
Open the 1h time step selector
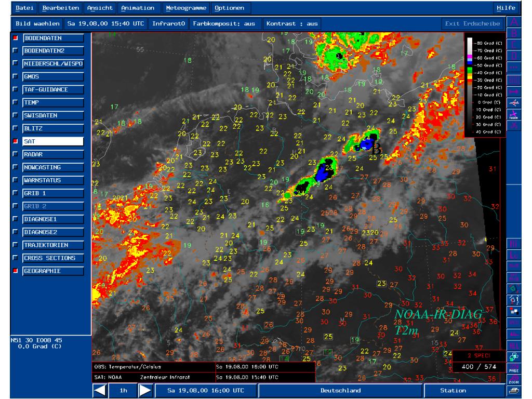(123, 390)
